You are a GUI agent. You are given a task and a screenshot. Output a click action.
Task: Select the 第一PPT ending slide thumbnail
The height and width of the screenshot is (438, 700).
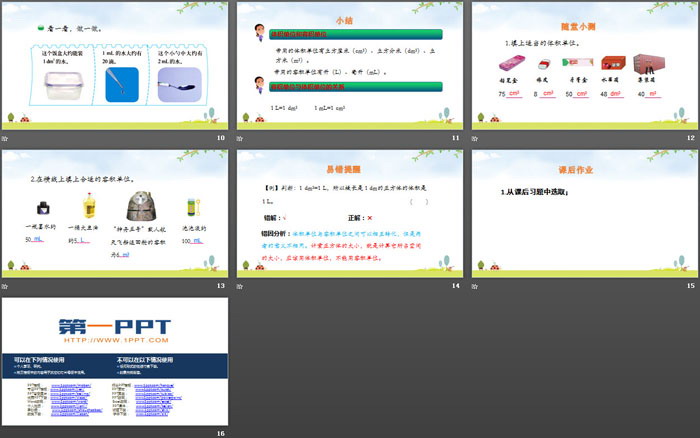click(x=114, y=360)
